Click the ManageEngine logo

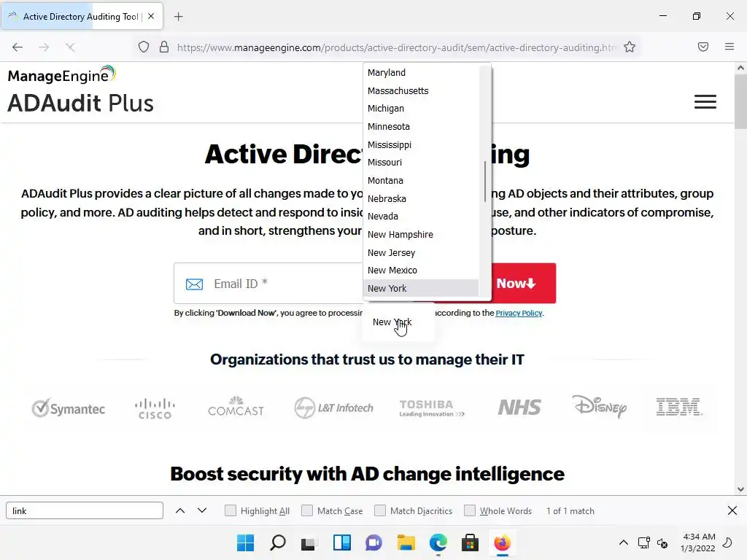(x=61, y=75)
